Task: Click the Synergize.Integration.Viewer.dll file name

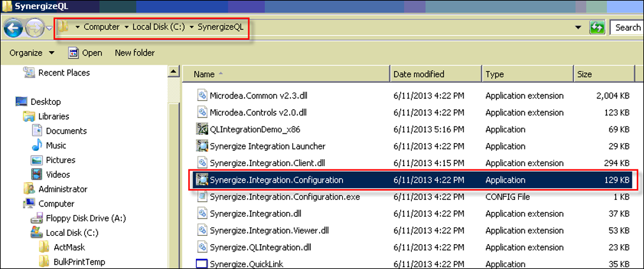Action: 269,230
